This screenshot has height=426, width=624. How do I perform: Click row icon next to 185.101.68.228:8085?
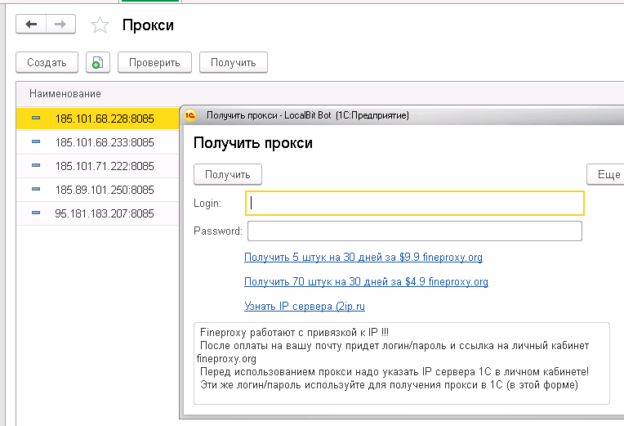tap(36, 118)
